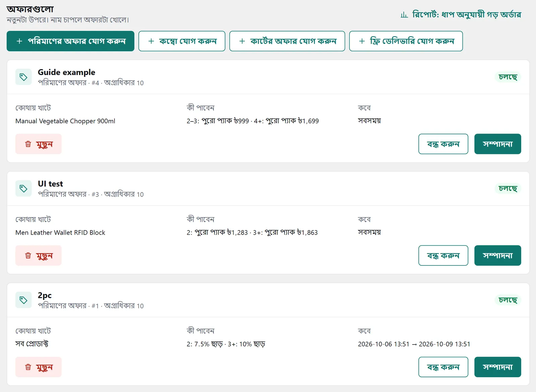536x392 pixels.
Task: Click 2pc subtitle showing #1
Action: click(91, 306)
